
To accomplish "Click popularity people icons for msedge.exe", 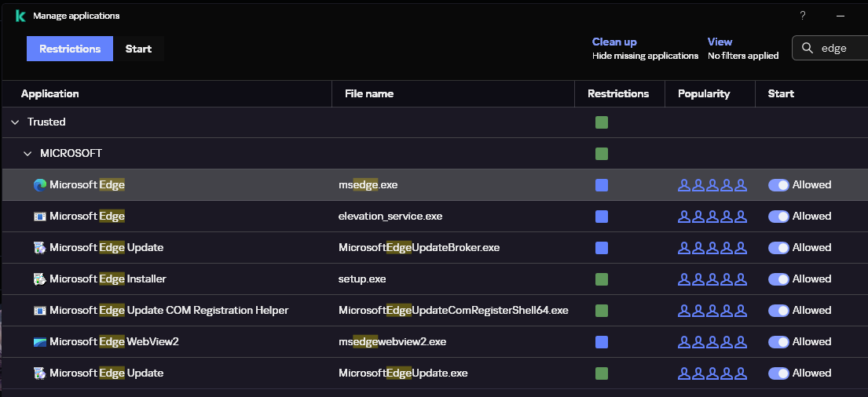I will click(x=712, y=185).
